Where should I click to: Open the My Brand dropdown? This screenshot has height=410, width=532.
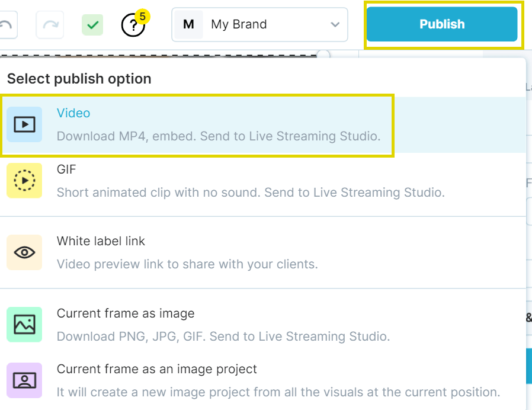coord(259,25)
